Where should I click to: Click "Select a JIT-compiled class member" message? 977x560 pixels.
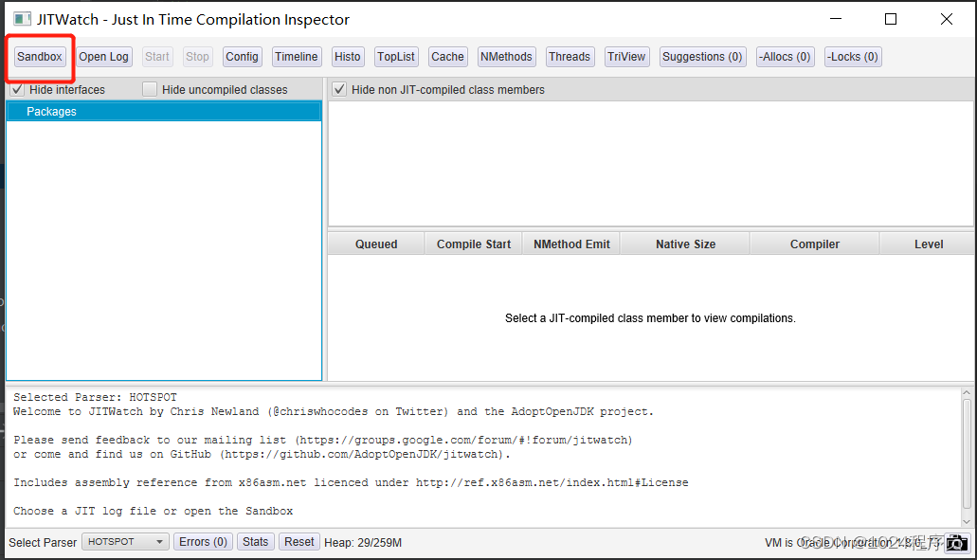click(x=650, y=318)
